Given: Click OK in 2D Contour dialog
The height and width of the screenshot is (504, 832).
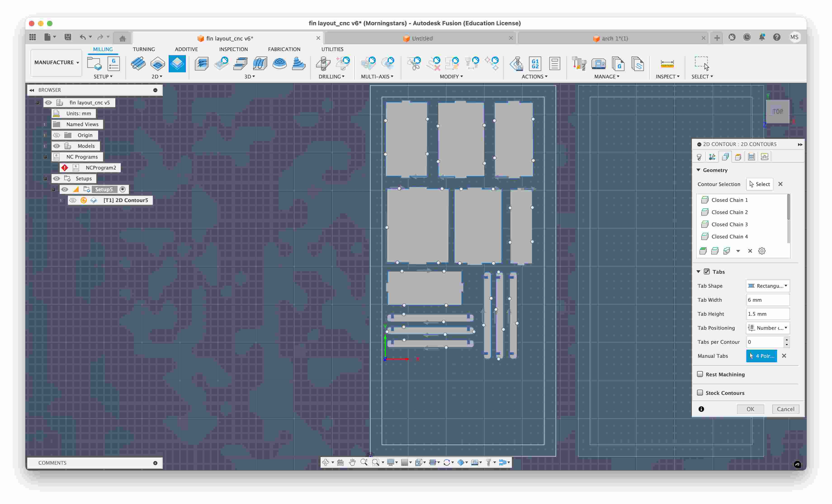Looking at the screenshot, I should coord(750,409).
